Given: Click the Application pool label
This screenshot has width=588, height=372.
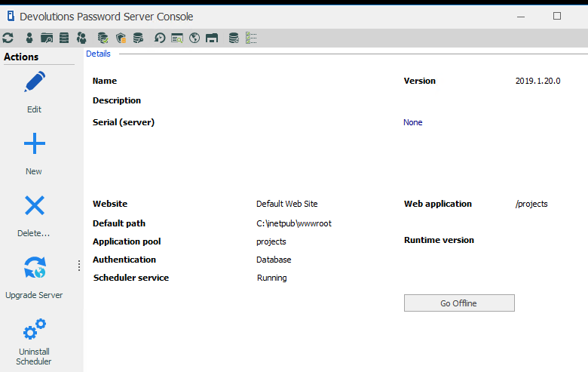Looking at the screenshot, I should [127, 241].
